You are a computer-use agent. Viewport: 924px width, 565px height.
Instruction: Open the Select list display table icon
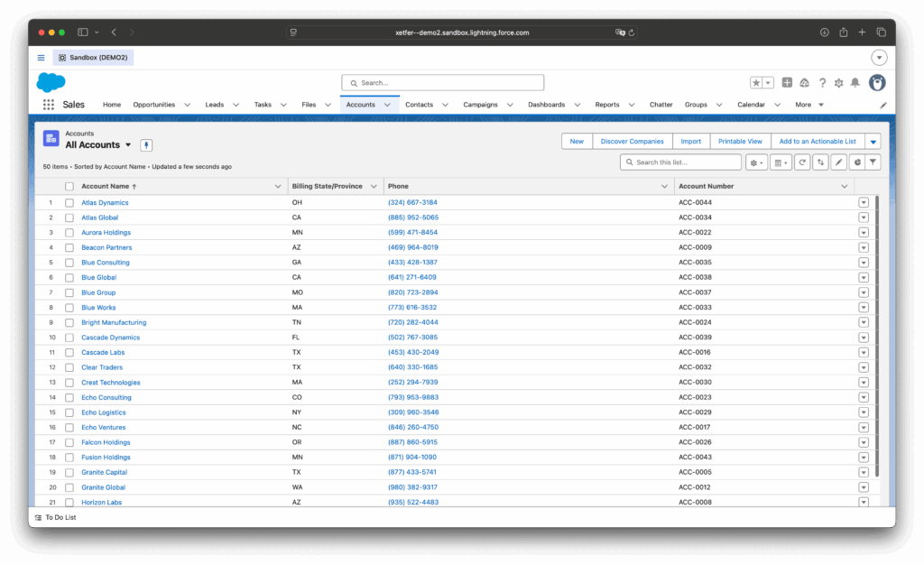coord(780,162)
